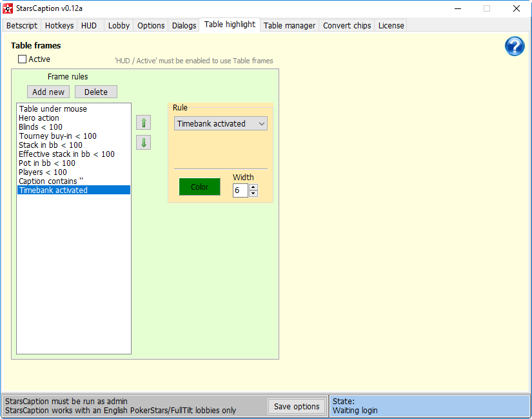The image size is (532, 419).
Task: Select 'Stack in bb < 100' rule
Action: 74,145
